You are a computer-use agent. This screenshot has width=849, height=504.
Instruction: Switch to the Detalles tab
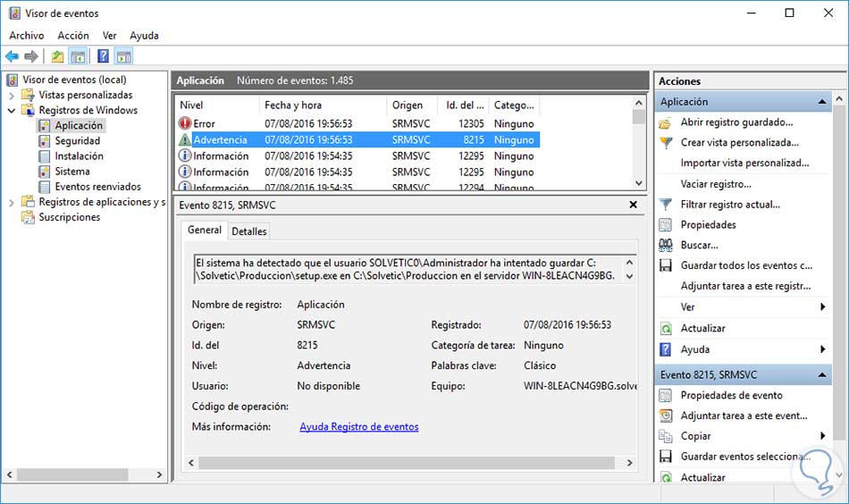click(x=248, y=231)
